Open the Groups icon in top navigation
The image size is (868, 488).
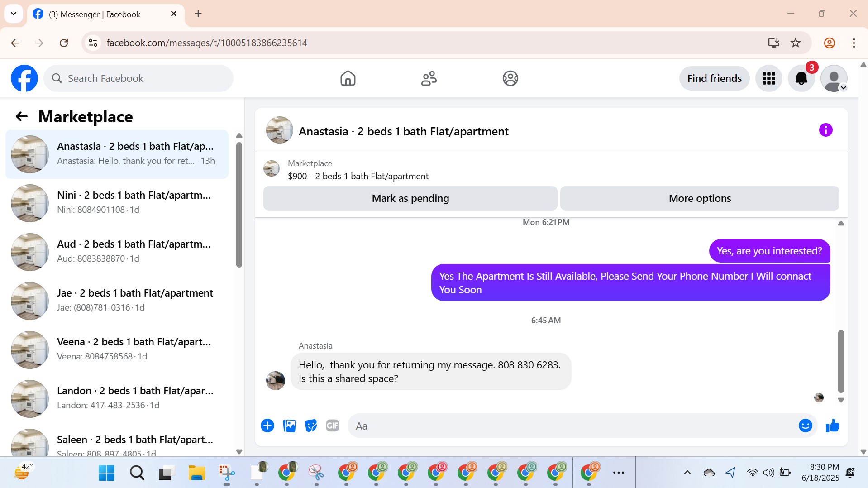(510, 78)
